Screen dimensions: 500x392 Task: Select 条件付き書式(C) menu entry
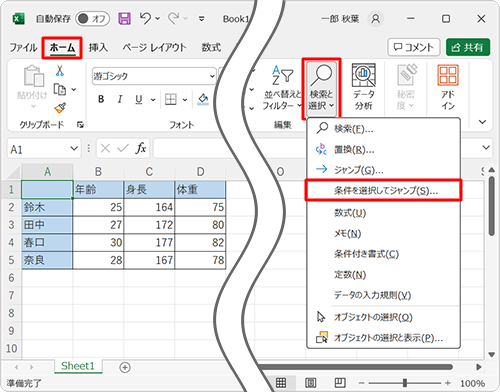(383, 254)
